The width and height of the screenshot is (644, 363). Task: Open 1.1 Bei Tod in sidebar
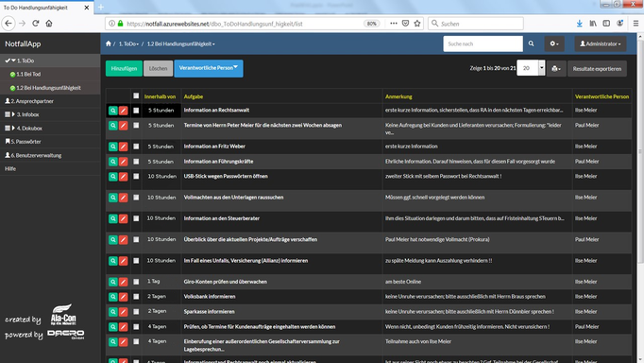point(50,74)
